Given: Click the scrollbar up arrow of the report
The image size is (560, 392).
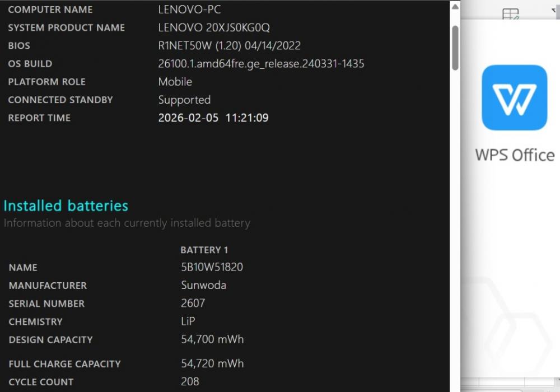Looking at the screenshot, I should coord(455,7).
